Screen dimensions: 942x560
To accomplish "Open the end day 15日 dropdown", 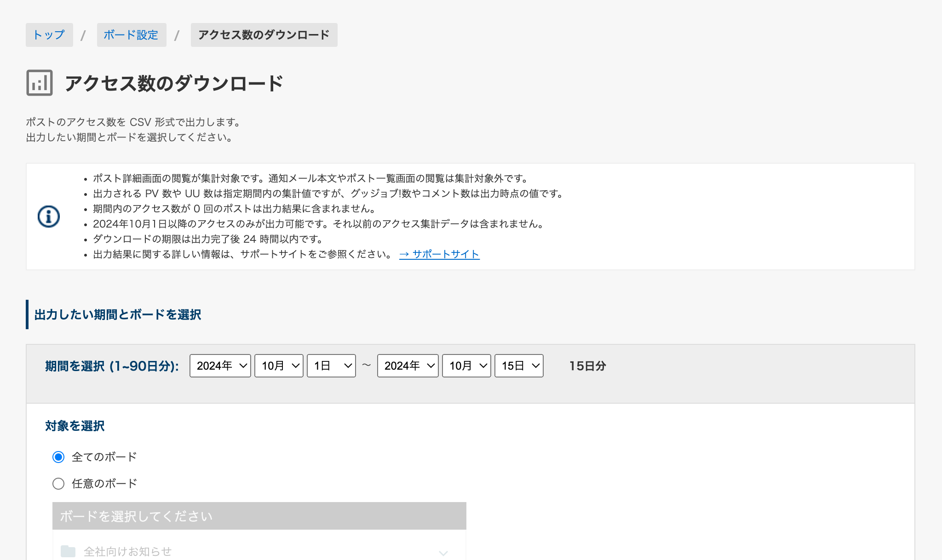I will pos(519,366).
